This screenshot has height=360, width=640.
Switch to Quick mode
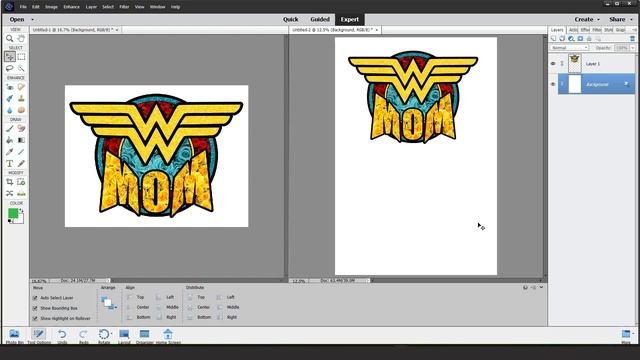[x=291, y=20]
